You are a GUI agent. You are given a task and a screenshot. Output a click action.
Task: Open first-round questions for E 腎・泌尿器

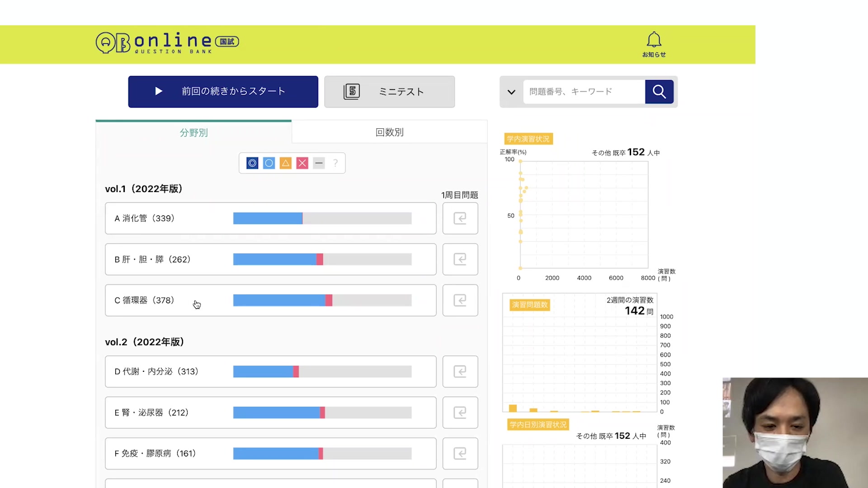point(460,413)
